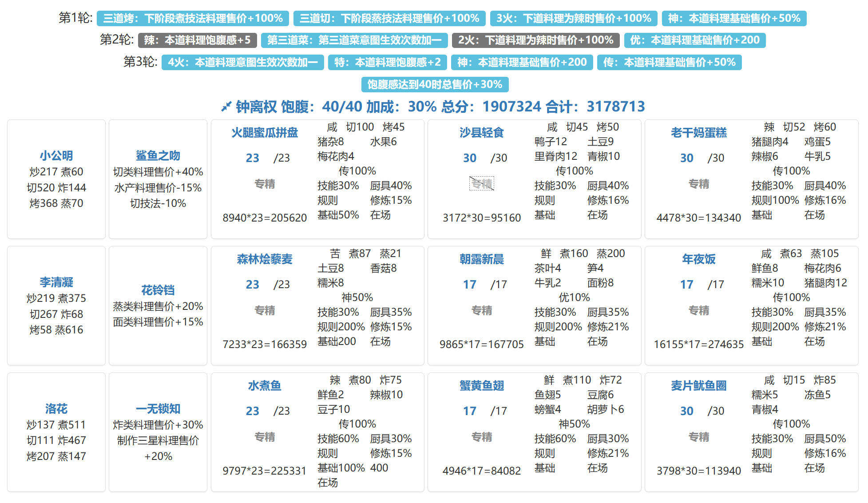
Task: Click the 4火 intent tag in round 3
Action: pos(242,62)
